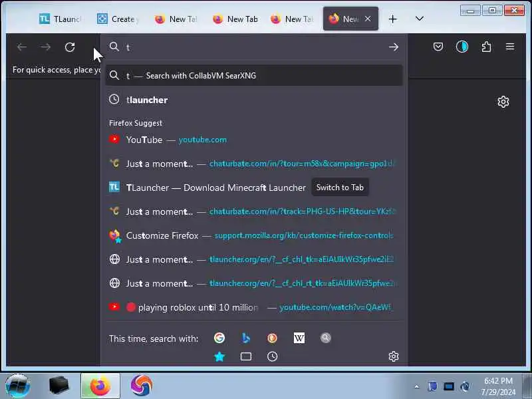Show hidden tray icons arrow

click(417, 386)
